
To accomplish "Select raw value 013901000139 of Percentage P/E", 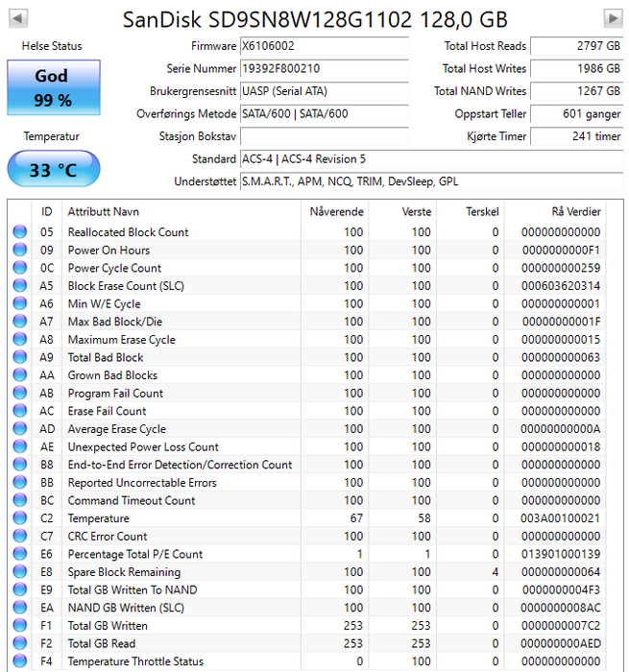I will coord(561,554).
